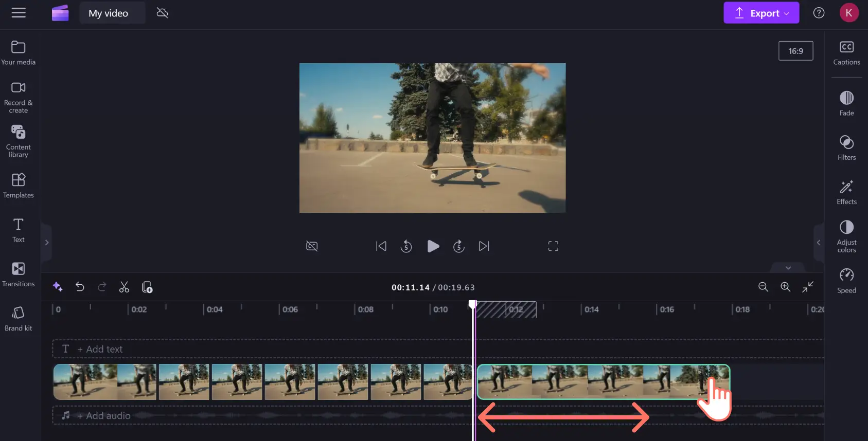
Task: Open Filters panel
Action: pos(846,148)
